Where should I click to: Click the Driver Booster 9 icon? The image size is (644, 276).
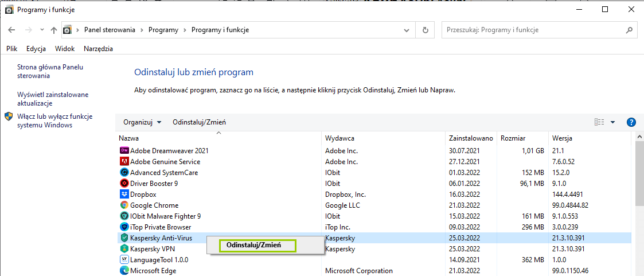click(124, 183)
